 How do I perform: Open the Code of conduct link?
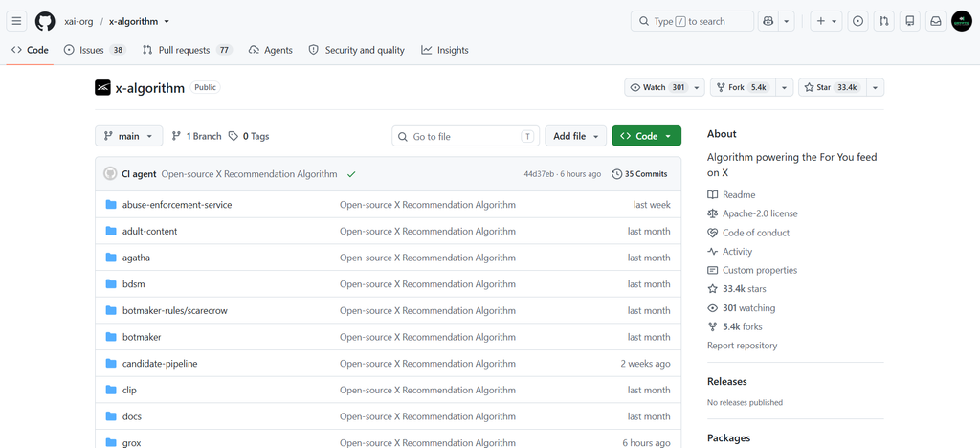[x=748, y=233]
